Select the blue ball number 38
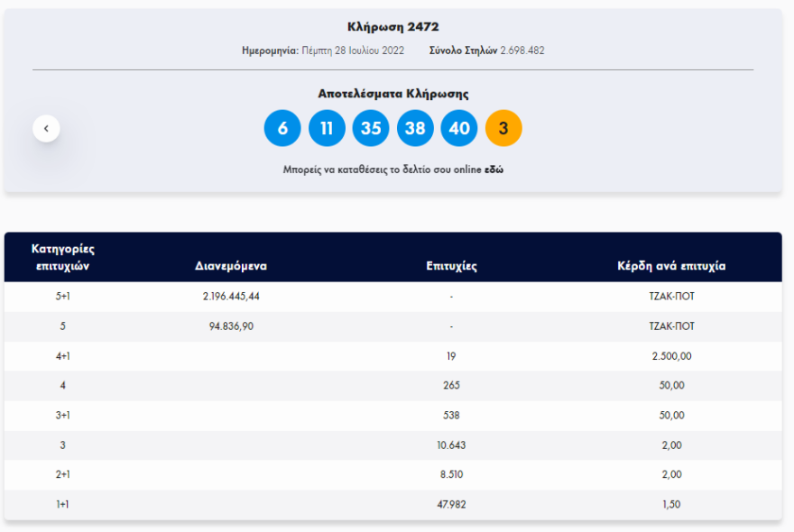This screenshot has height=532, width=794. pos(415,128)
